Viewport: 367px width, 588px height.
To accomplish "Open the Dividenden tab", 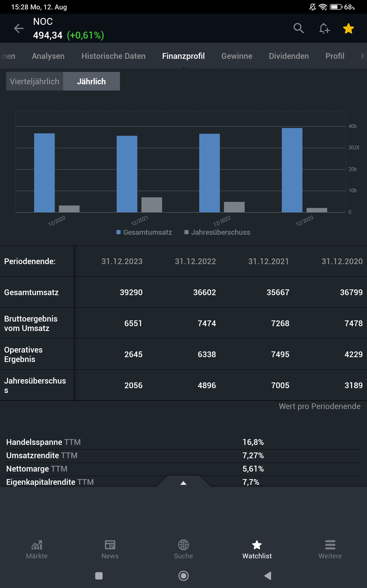I will point(289,56).
